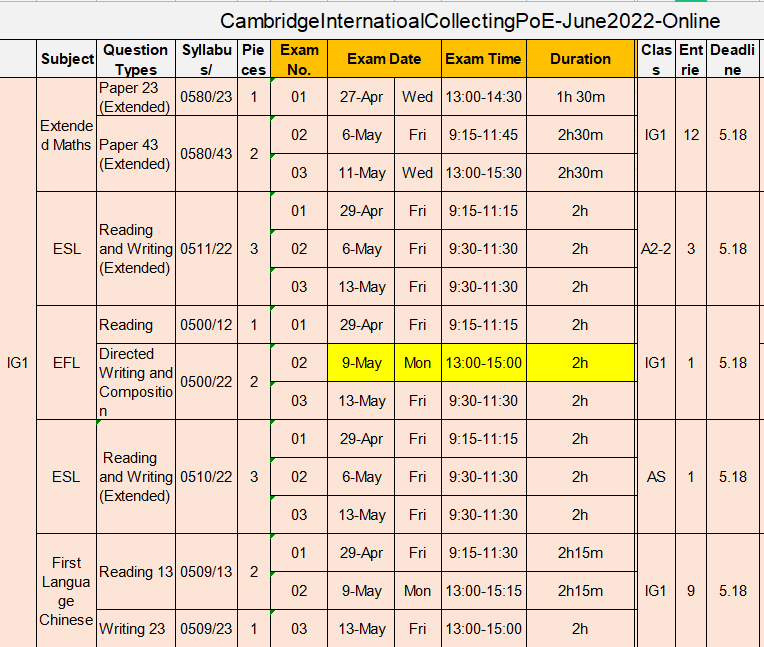Select the First Language Chinese subject cell
764x647 pixels.
[x=67, y=591]
